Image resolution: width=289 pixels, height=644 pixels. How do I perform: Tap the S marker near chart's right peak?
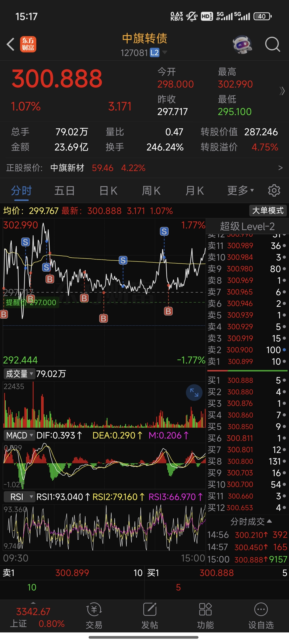(164, 231)
